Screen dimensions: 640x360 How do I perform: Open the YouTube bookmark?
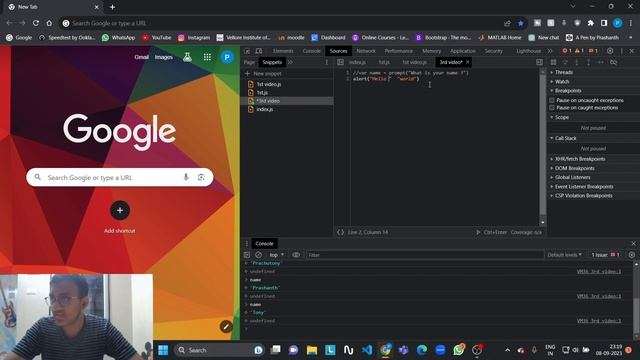coord(157,38)
